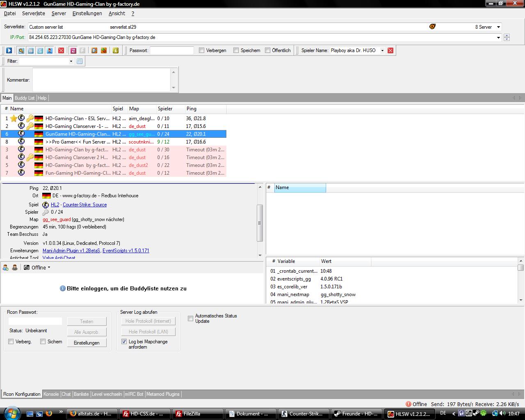Click the buddy user icon next to add buddy
Image resolution: width=525 pixels, height=420 pixels.
[x=15, y=267]
